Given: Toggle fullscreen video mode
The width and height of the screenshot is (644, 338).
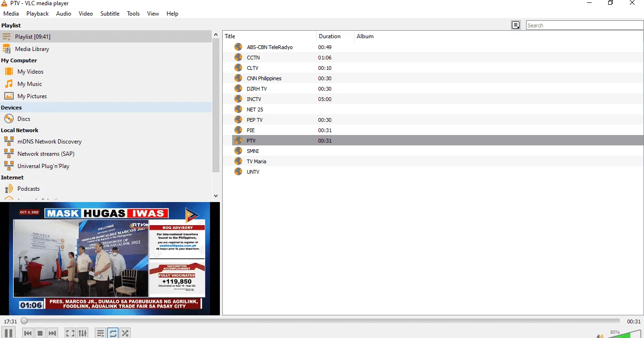Looking at the screenshot, I should coord(70,333).
